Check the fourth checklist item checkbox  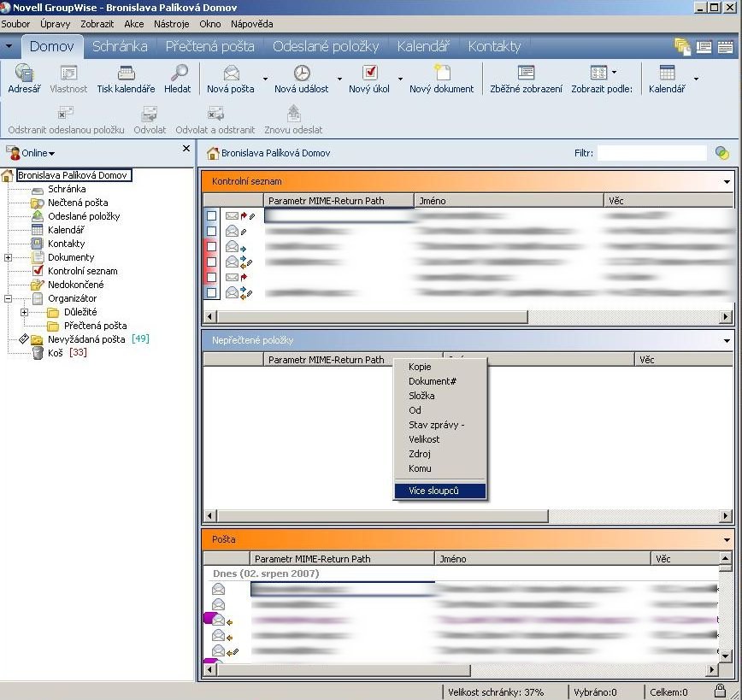tap(211, 262)
